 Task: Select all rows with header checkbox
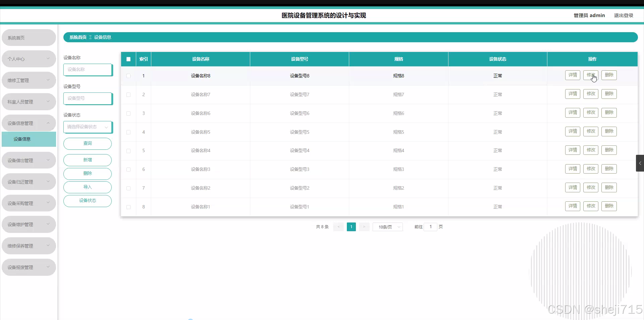pyautogui.click(x=128, y=59)
